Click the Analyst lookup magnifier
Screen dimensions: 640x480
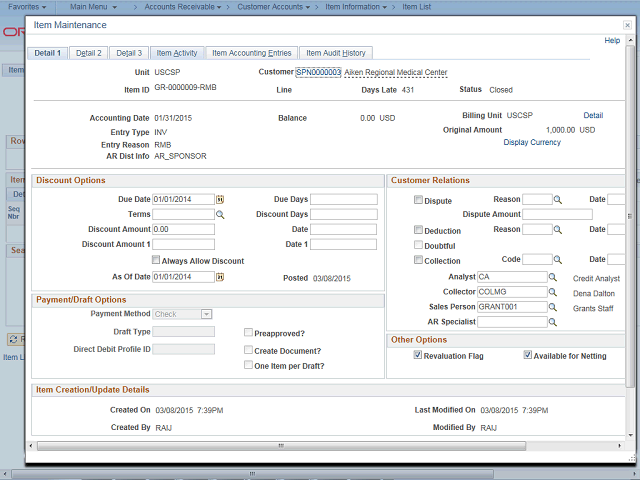click(x=554, y=277)
